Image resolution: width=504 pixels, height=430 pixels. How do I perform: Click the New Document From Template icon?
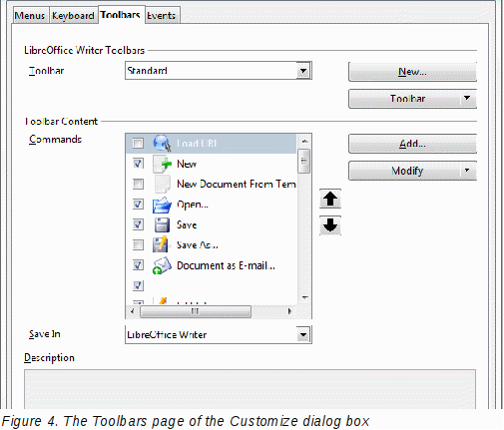[162, 185]
